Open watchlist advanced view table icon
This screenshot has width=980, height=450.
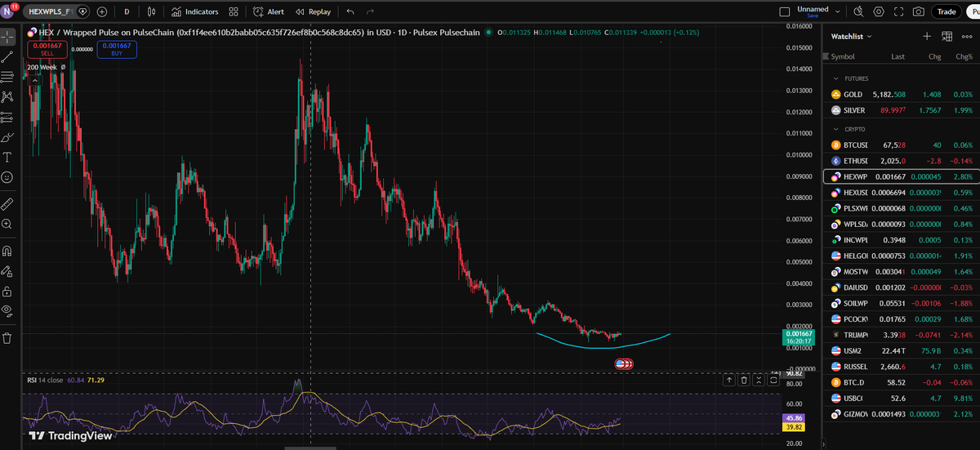(947, 36)
